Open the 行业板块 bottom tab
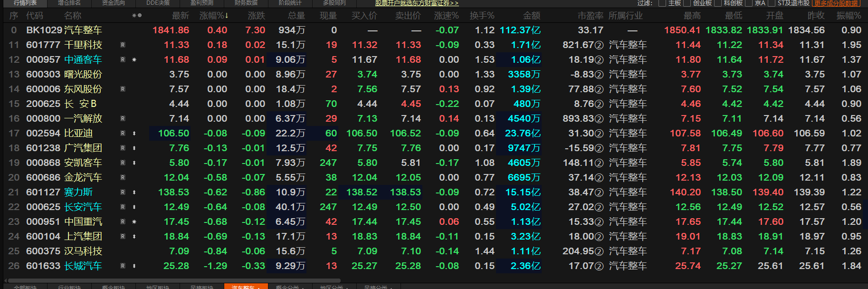 (70, 287)
